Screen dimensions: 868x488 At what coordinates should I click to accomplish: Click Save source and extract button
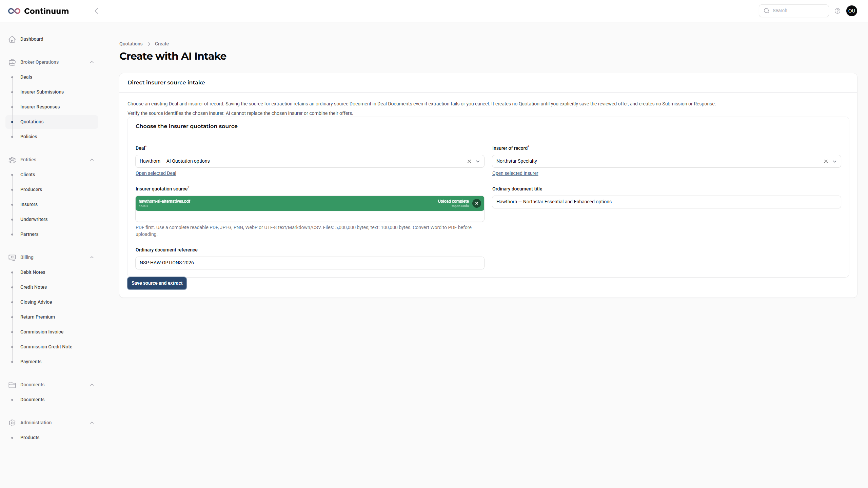[x=157, y=283]
